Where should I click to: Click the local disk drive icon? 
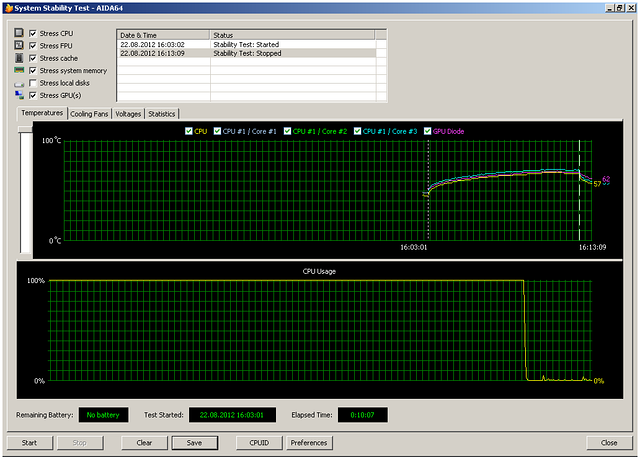[x=19, y=84]
